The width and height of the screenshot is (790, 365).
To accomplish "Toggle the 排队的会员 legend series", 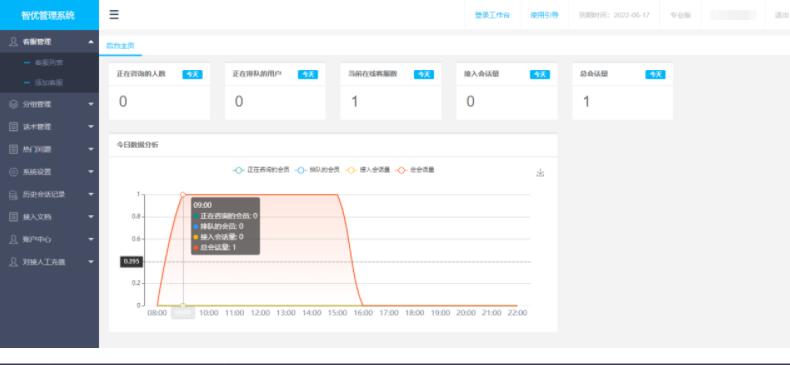I will pos(317,170).
